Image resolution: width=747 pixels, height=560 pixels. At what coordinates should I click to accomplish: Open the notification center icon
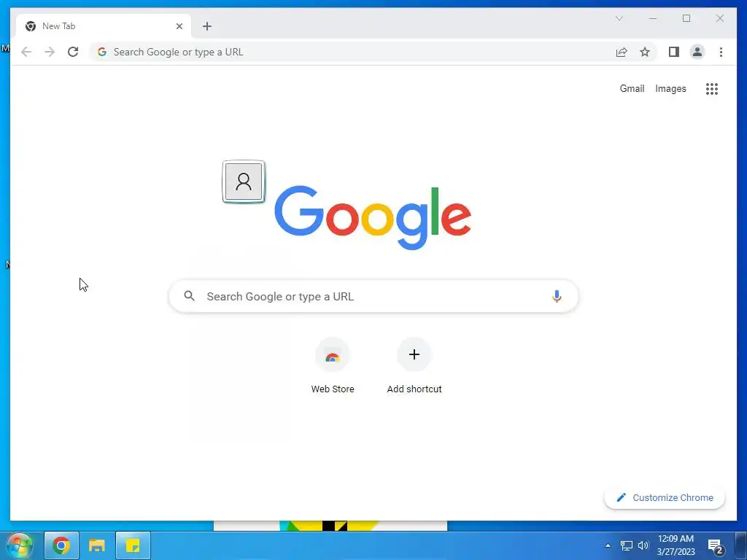coord(715,547)
